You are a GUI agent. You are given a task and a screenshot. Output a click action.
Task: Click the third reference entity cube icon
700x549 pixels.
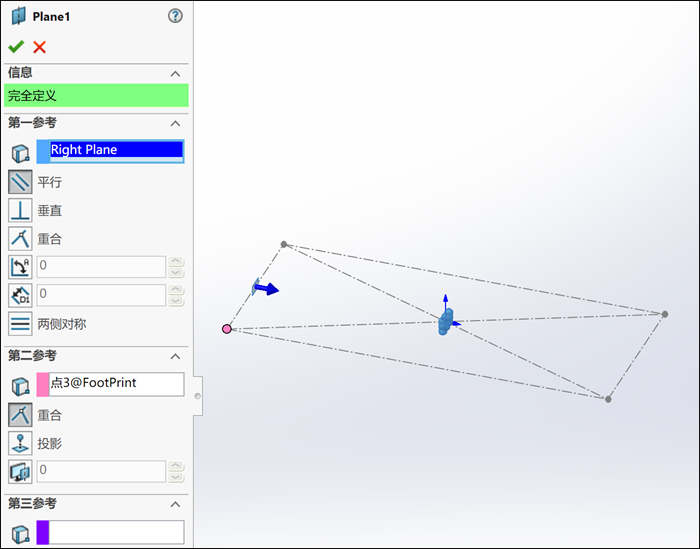20,534
